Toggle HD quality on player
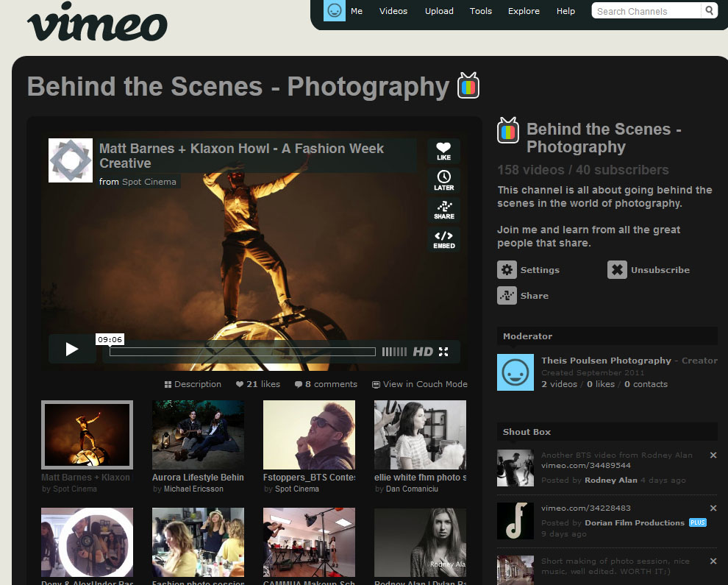Screen dimensions: 728x585 click(423, 352)
